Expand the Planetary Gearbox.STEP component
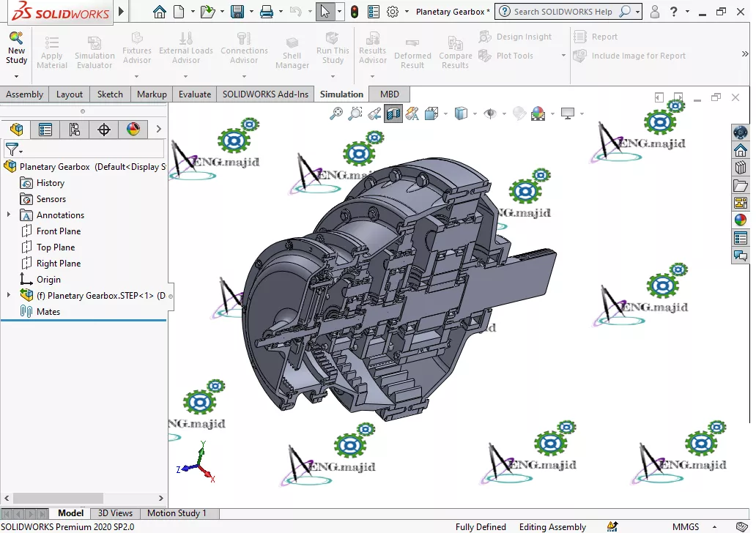This screenshot has height=533, width=756. 9,296
